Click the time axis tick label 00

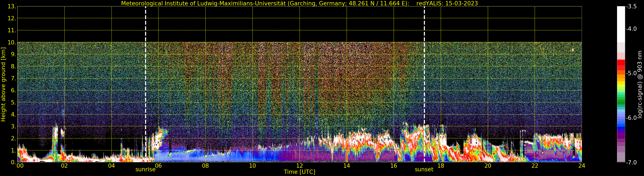pos(20,166)
